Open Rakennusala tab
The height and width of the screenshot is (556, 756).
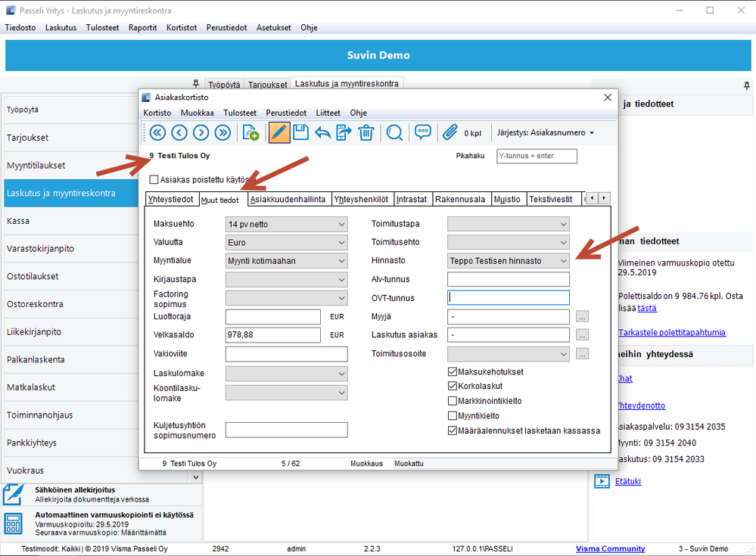coord(460,200)
